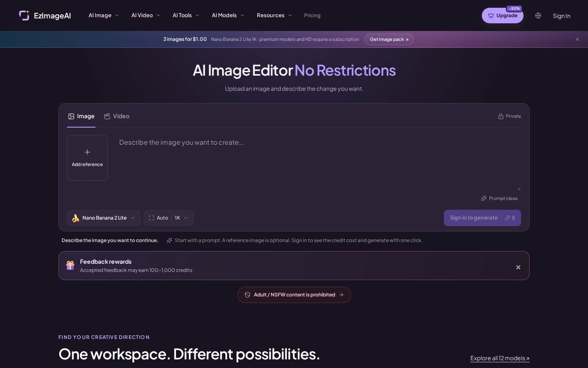This screenshot has height=368, width=588.
Task: Expand the AI Video menu
Action: (146, 16)
